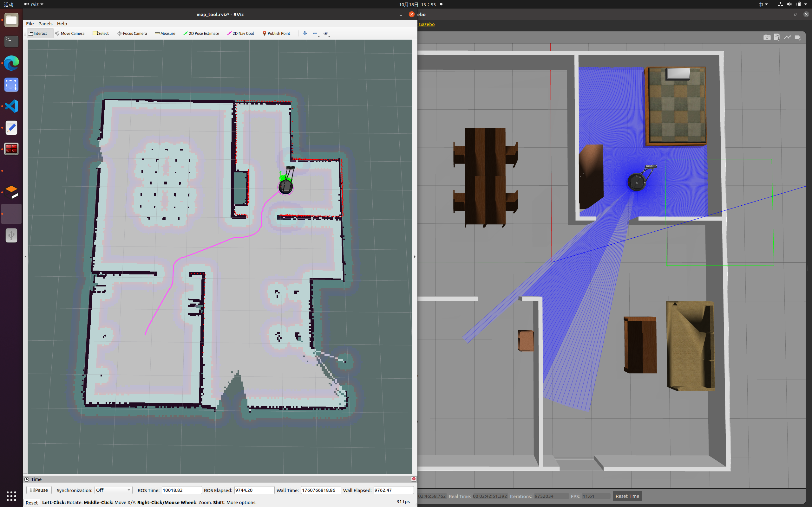Toggle the Select tool in toolbar
812x507 pixels.
(x=101, y=33)
